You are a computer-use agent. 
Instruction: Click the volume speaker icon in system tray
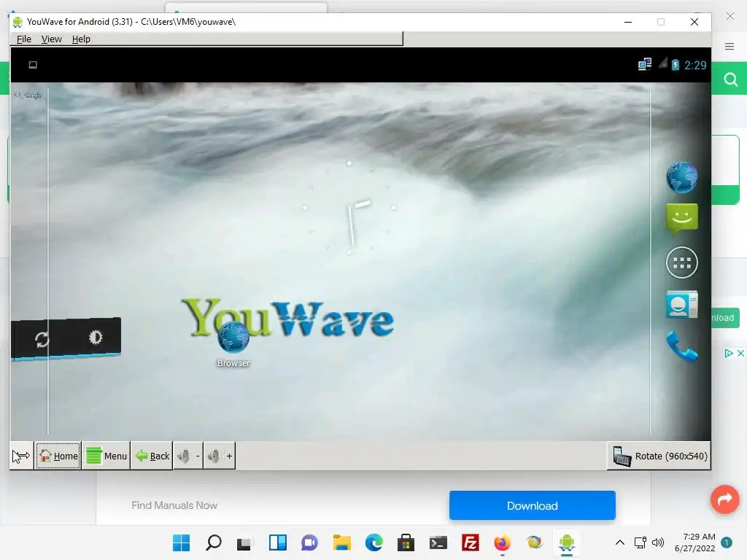[x=658, y=542]
